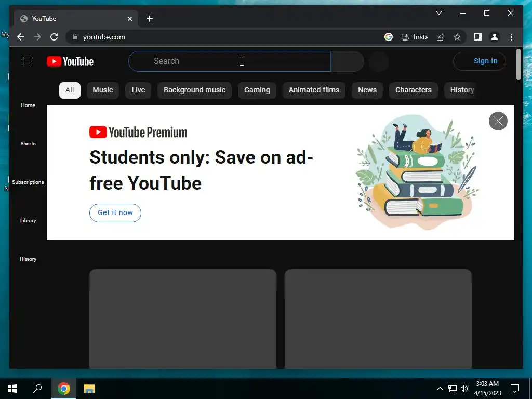
Task: Click the YouTube Premium logo in banner
Action: tap(138, 132)
